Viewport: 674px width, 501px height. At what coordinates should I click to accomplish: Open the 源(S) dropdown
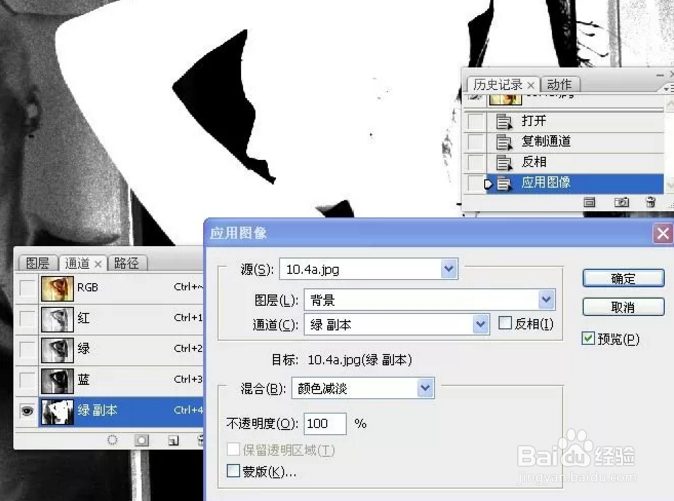tap(449, 269)
